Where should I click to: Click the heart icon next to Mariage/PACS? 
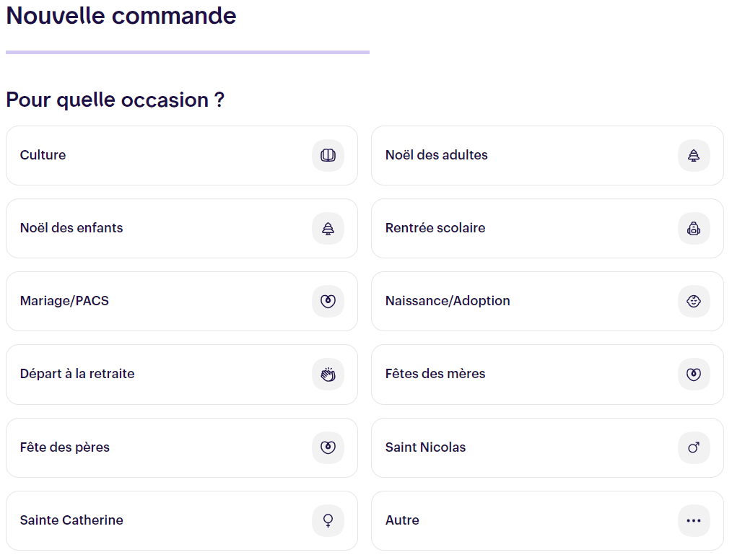pos(328,302)
